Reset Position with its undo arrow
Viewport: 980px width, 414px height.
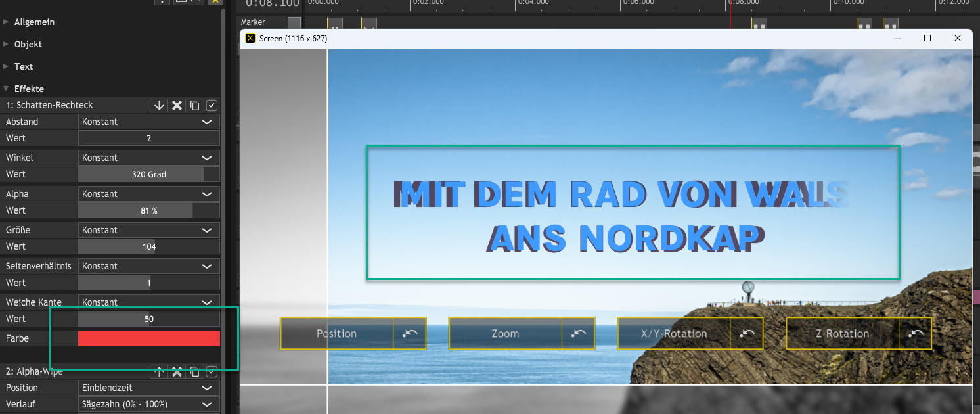(410, 333)
